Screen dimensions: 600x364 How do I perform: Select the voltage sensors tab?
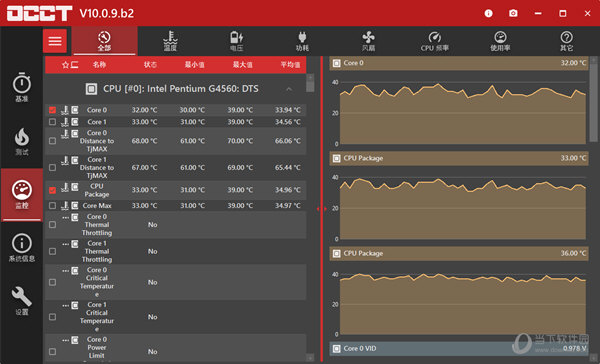(x=236, y=41)
